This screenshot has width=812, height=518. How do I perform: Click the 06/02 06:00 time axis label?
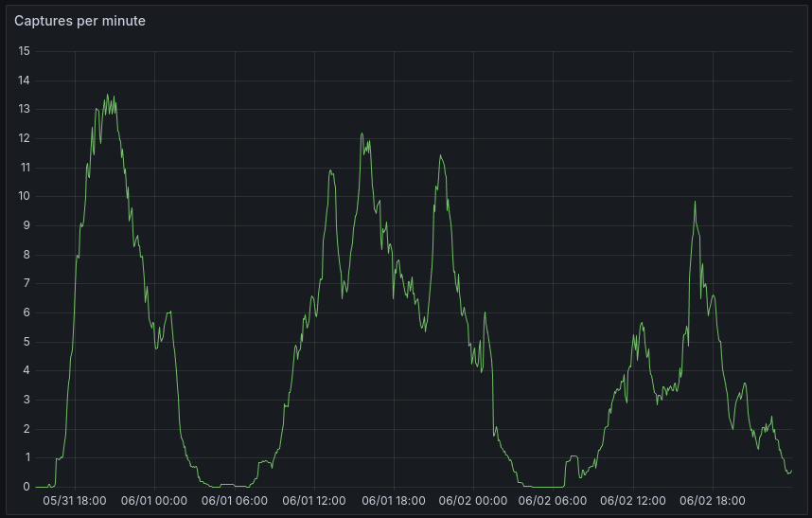point(553,501)
